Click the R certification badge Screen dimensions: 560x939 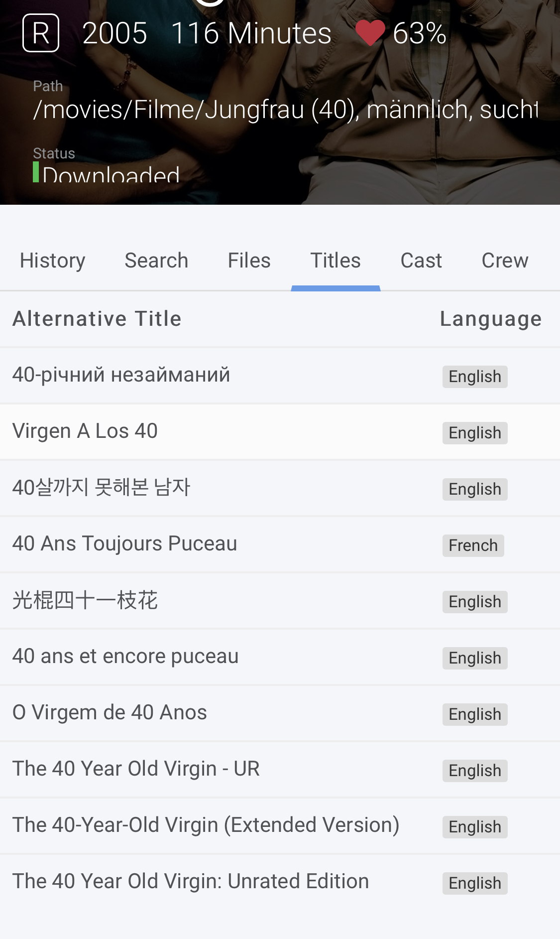point(41,33)
